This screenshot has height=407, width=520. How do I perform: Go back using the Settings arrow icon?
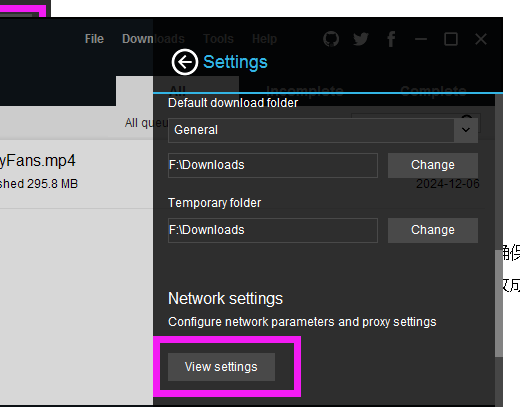click(x=185, y=62)
